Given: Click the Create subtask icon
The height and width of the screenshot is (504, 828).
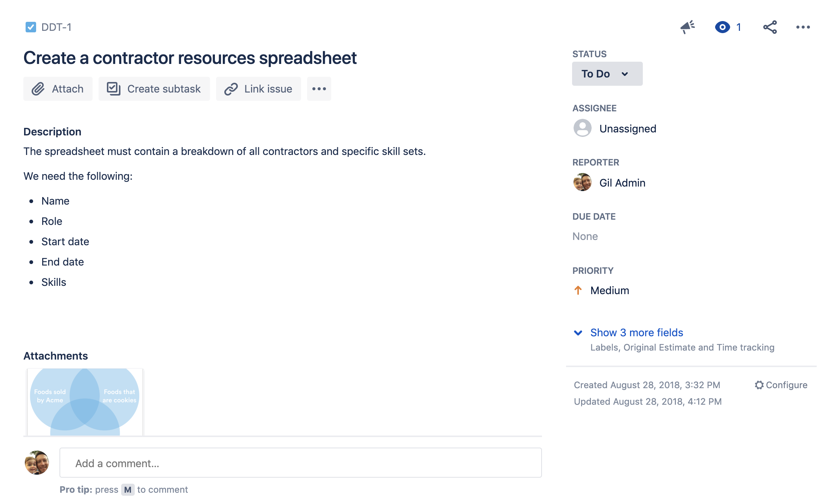Looking at the screenshot, I should point(113,89).
